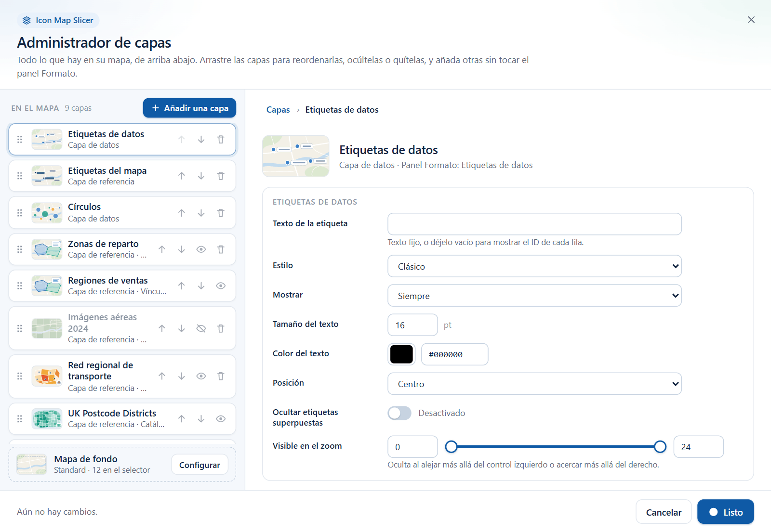771x532 pixels.
Task: Click the minimum zoom field showing 0
Action: pyautogui.click(x=412, y=447)
